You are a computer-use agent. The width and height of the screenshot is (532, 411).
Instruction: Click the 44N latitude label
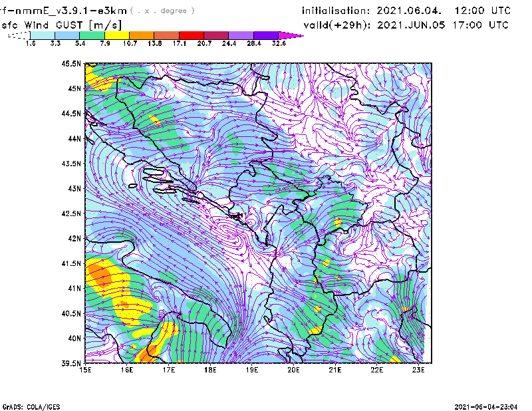click(74, 138)
